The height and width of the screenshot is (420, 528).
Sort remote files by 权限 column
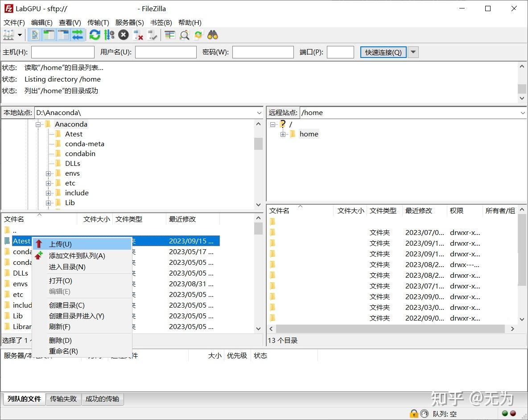click(464, 211)
